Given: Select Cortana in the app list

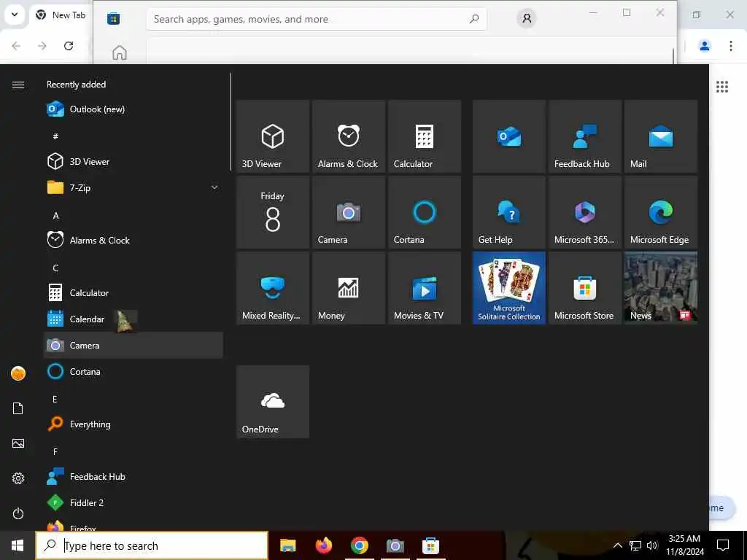Looking at the screenshot, I should click(x=133, y=371).
